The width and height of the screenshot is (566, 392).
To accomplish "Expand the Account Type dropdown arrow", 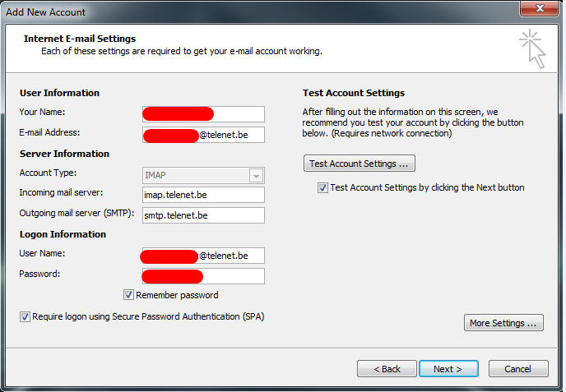I will (x=256, y=176).
